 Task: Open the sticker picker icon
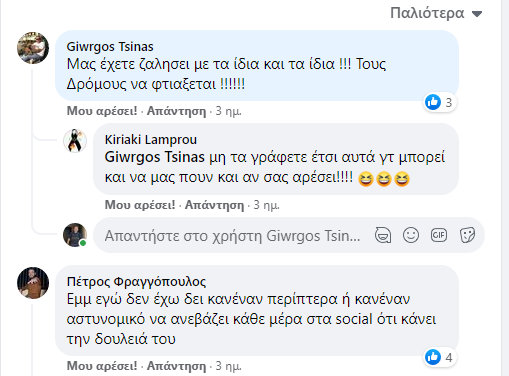tap(467, 235)
